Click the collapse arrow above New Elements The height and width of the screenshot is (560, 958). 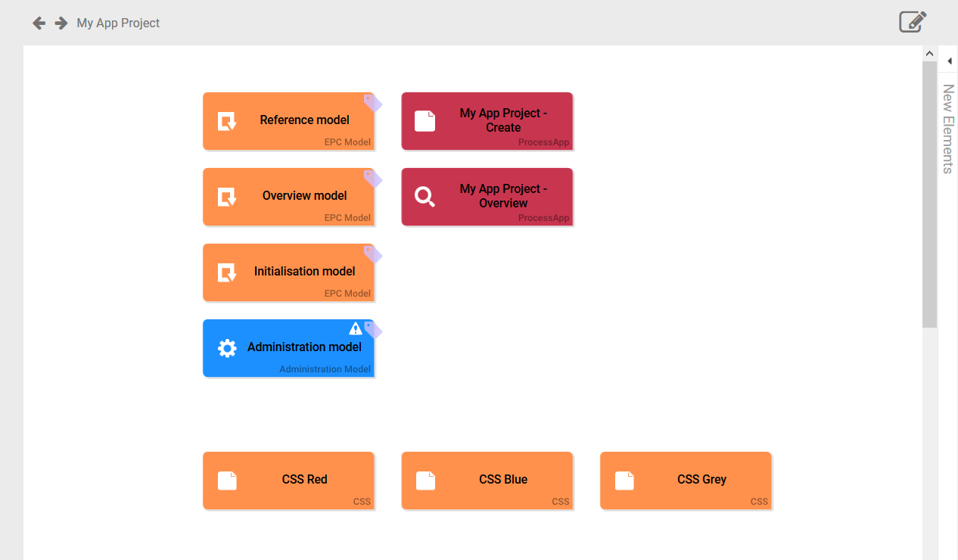coord(950,60)
